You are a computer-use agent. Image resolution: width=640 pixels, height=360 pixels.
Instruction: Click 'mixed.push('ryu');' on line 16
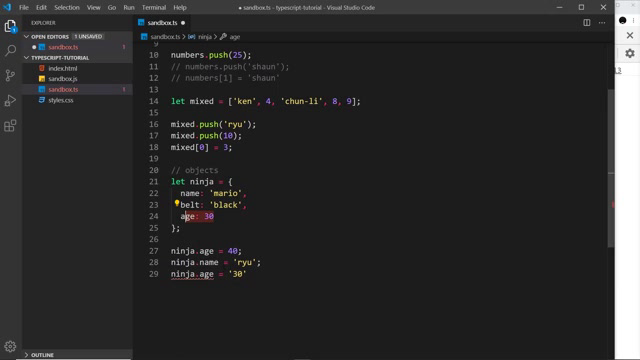click(213, 124)
